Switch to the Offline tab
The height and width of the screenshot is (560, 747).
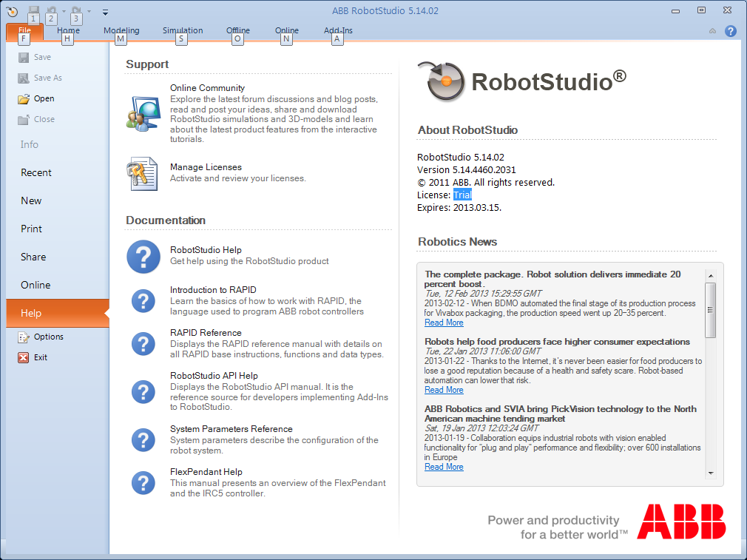click(237, 31)
